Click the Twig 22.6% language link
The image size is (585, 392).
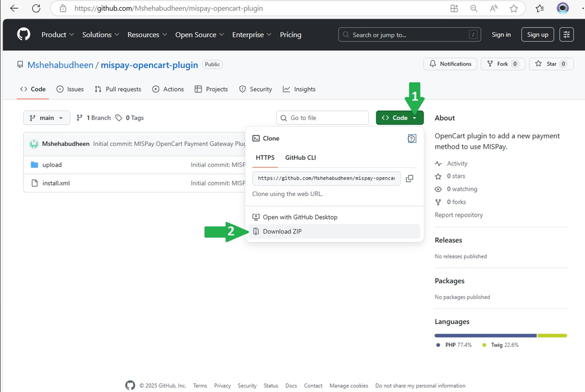[500, 345]
